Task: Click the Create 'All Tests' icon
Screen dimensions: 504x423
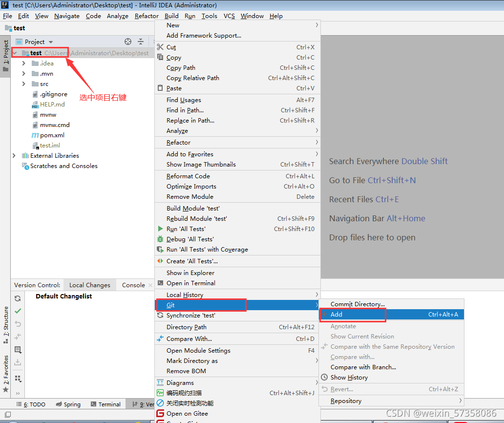Action: pos(160,261)
